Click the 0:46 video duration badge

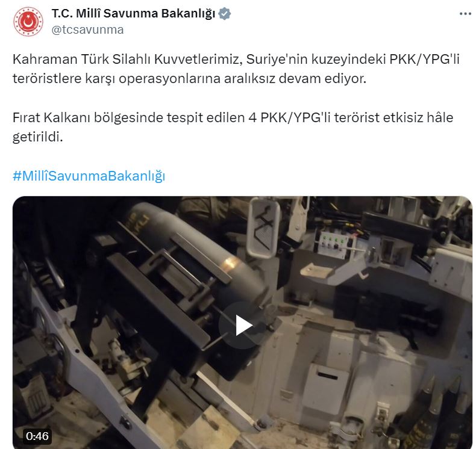point(37,436)
